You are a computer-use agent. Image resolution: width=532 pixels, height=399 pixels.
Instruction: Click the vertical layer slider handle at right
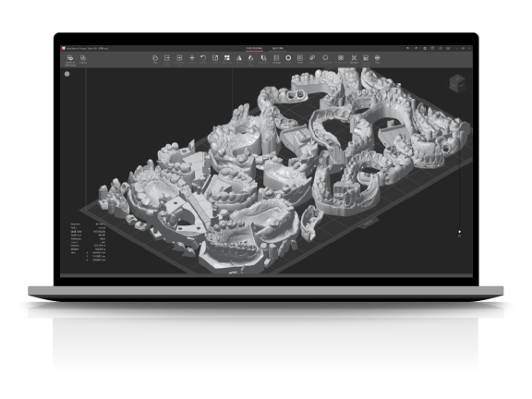pyautogui.click(x=460, y=232)
